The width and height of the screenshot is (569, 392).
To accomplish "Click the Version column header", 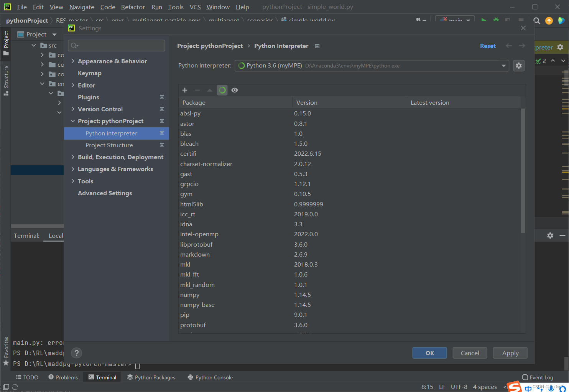I will coord(350,102).
